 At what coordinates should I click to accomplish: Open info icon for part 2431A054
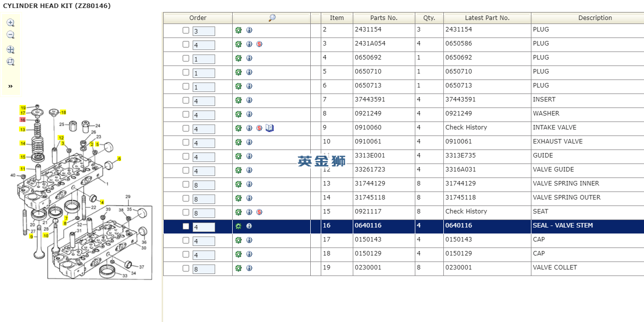coord(249,44)
